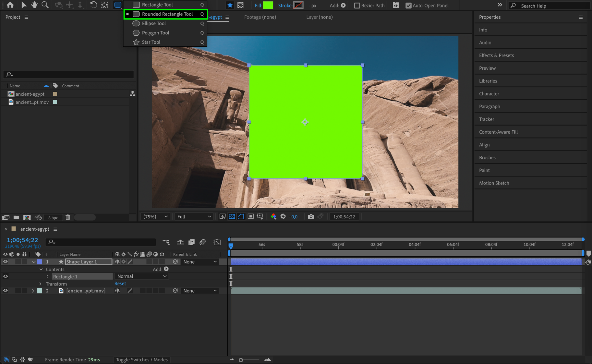Image resolution: width=592 pixels, height=364 pixels.
Task: Toggle the transparency grid icon in viewer
Action: pos(232,217)
